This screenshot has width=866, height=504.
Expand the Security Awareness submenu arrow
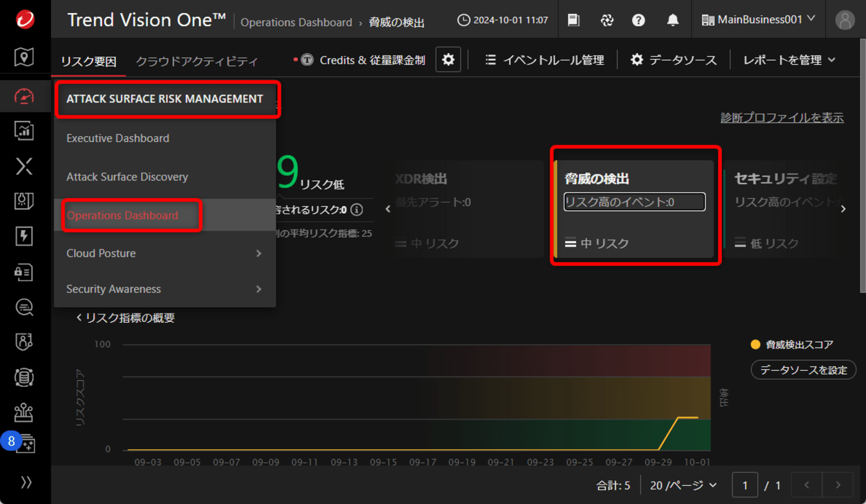(260, 289)
